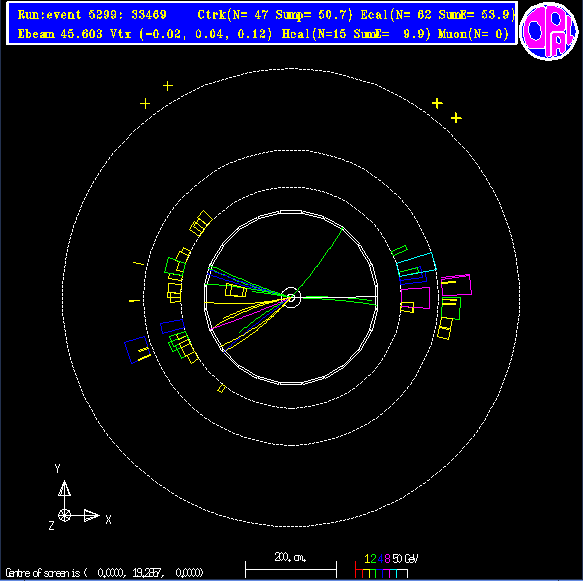This screenshot has height=581, width=583.
Task: Select the Y axis arrow indicator
Action: (x=64, y=488)
